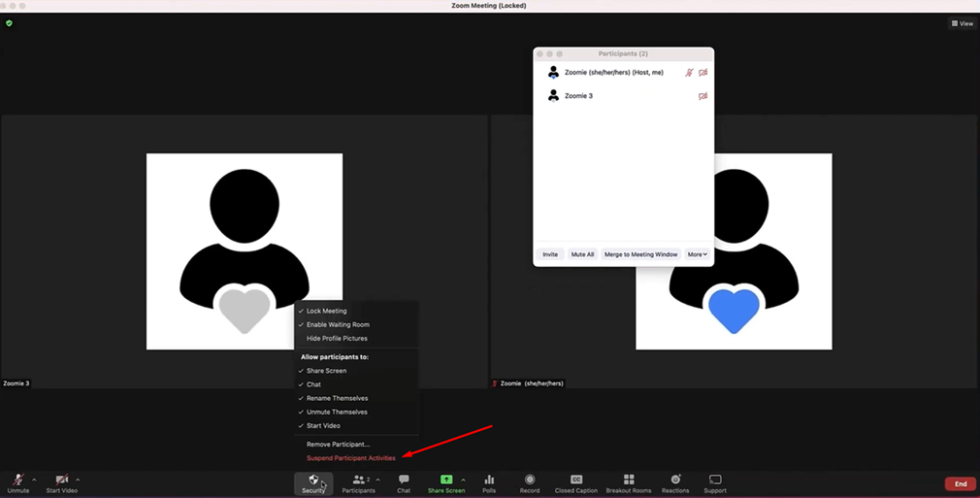Expand the More dropdown in Participants window

click(698, 254)
